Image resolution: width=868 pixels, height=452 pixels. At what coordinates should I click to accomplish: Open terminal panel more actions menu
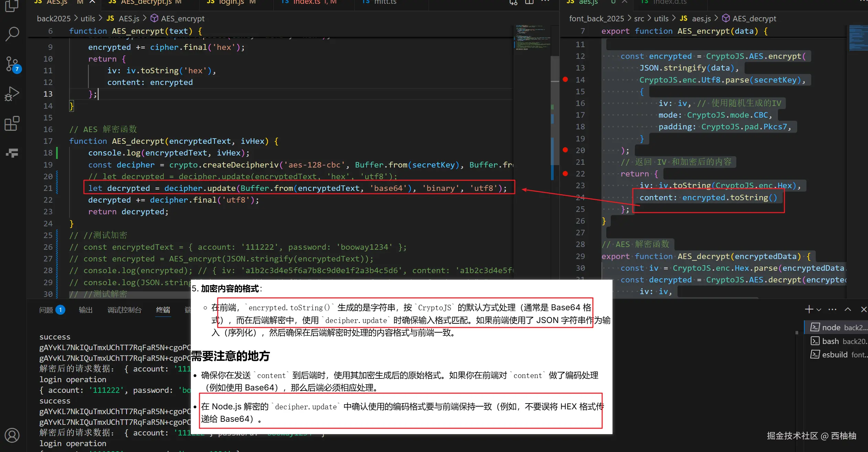pyautogui.click(x=832, y=309)
